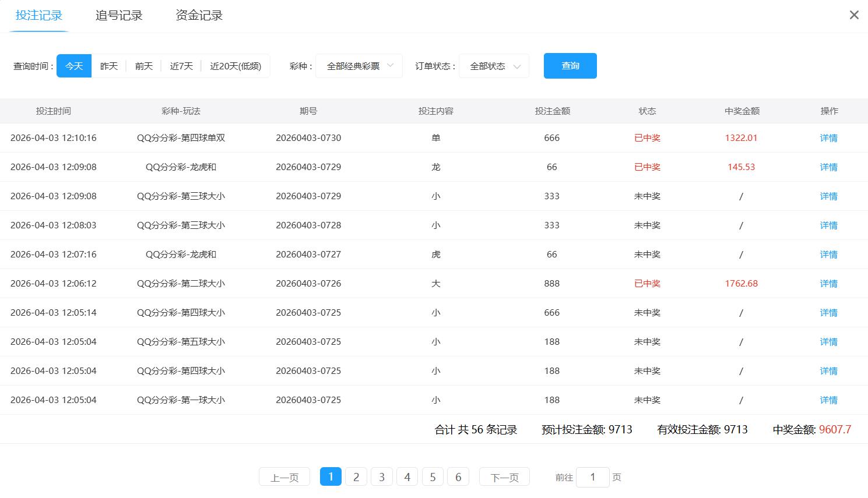868x498 pixels.
Task: 打开资金记录标签页
Action: pyautogui.click(x=198, y=16)
